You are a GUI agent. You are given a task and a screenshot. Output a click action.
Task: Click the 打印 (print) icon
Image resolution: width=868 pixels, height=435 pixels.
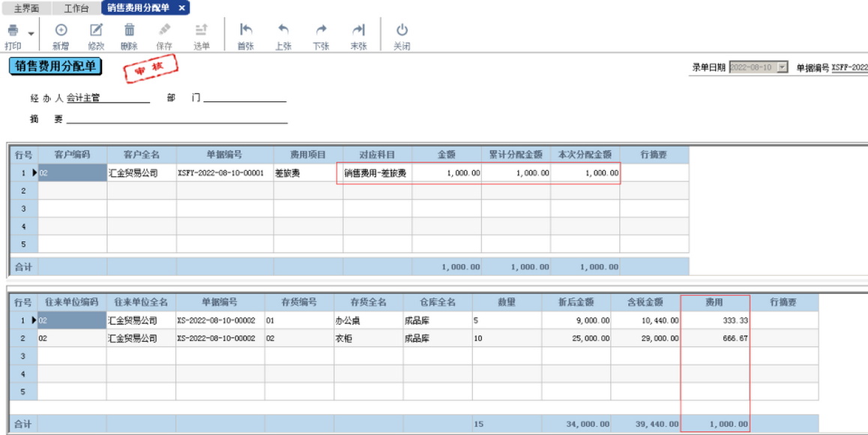click(13, 31)
